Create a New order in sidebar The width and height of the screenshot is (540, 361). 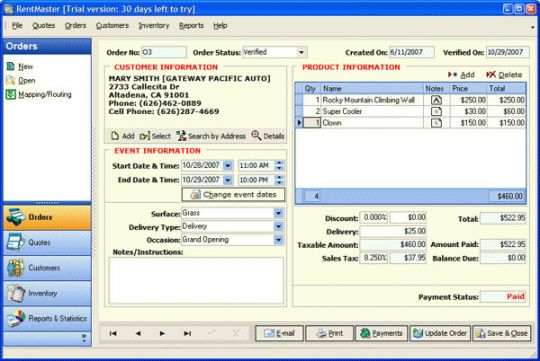(x=20, y=66)
